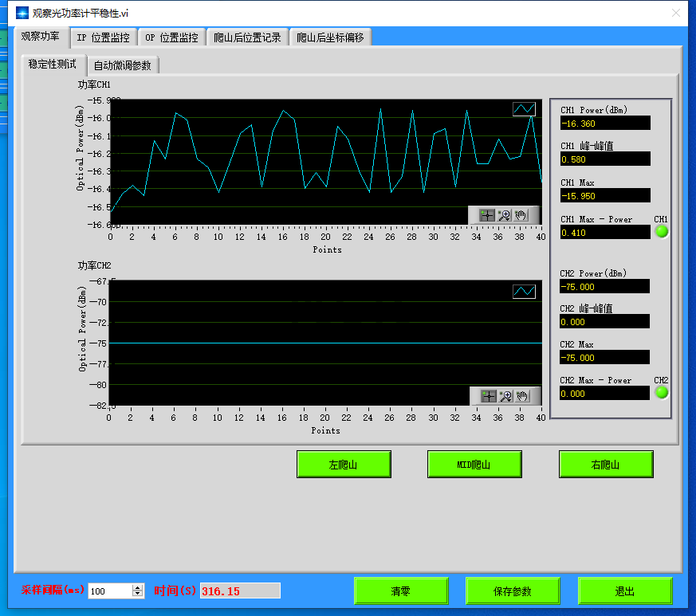Select the pan hand tool on CH2 graph
This screenshot has width=696, height=616.
522,395
